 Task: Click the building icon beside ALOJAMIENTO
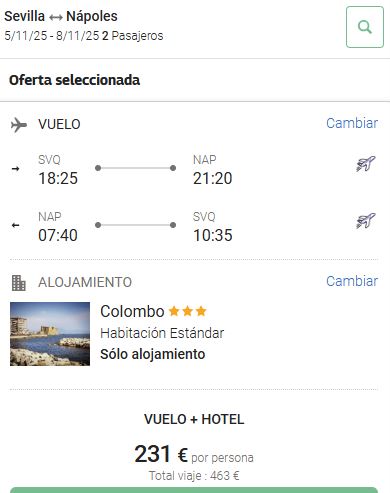coord(19,283)
